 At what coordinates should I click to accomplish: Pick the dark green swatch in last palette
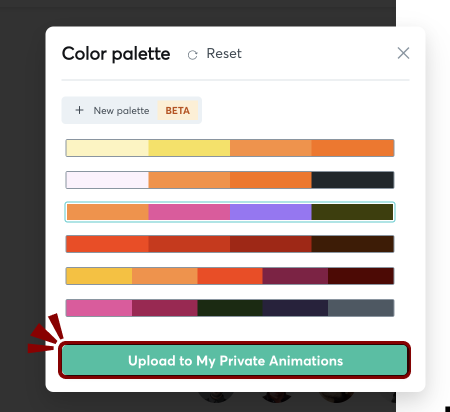tap(230, 308)
